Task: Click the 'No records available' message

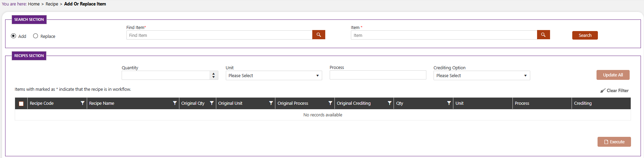Action: [x=323, y=115]
